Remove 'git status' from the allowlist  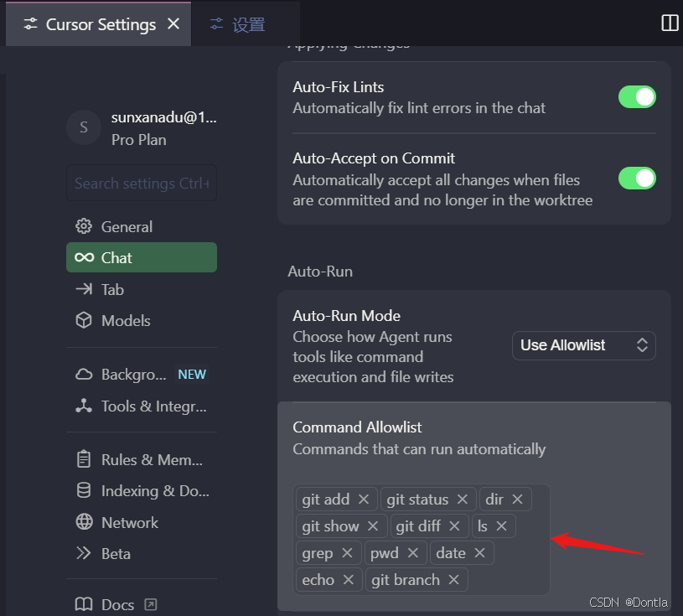pos(462,500)
